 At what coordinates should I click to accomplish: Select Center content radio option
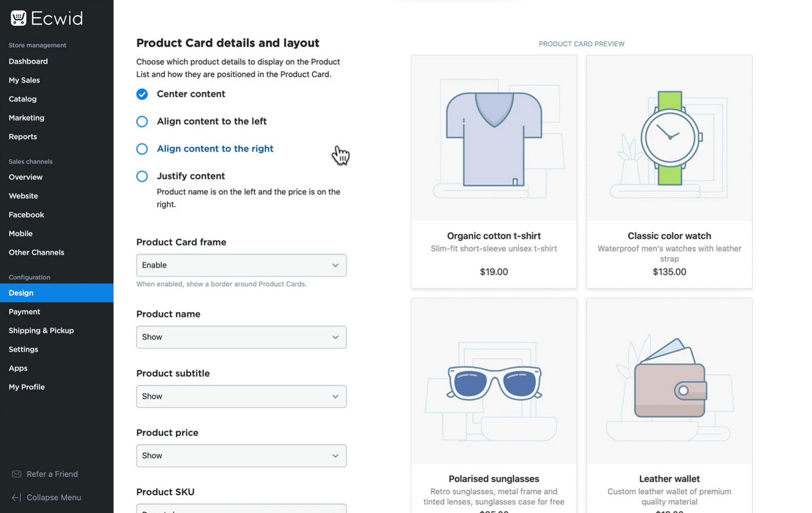coord(142,94)
